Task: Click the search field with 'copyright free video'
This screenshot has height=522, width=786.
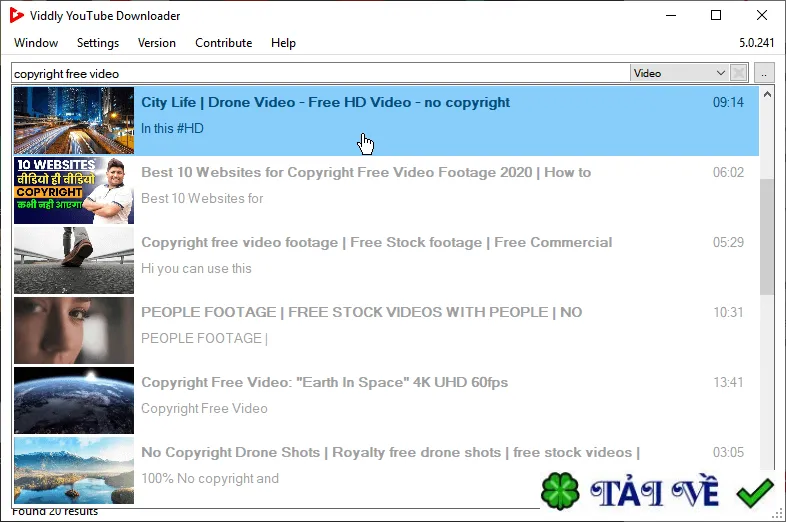Action: (x=320, y=74)
